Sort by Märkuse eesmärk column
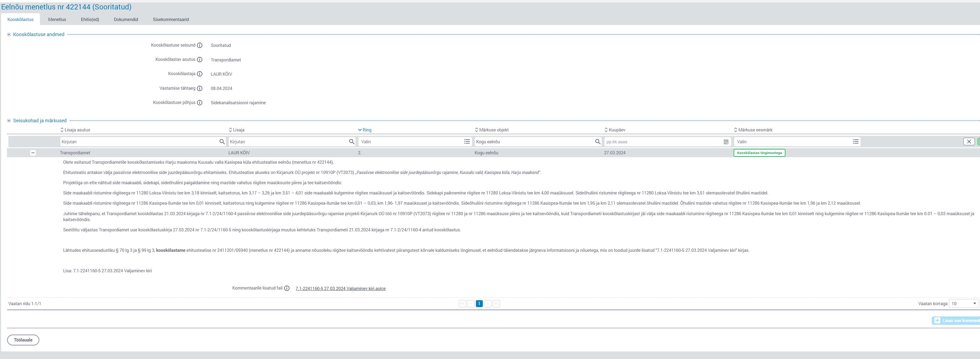 753,130
